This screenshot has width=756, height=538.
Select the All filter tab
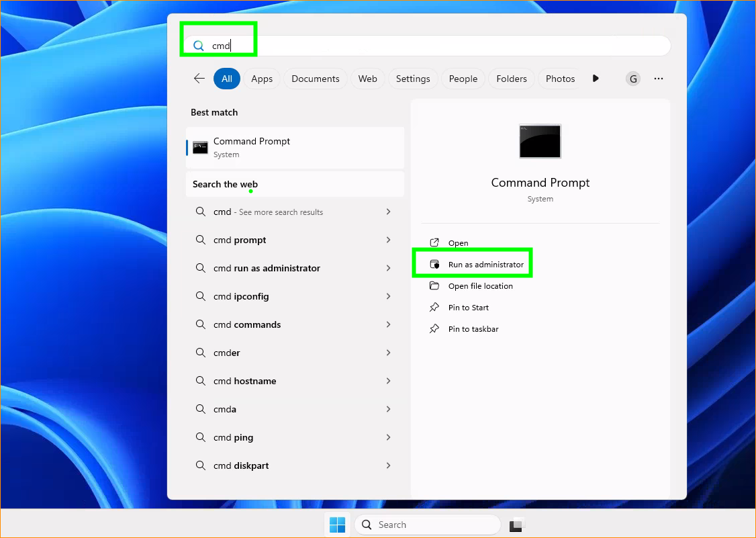(x=227, y=79)
